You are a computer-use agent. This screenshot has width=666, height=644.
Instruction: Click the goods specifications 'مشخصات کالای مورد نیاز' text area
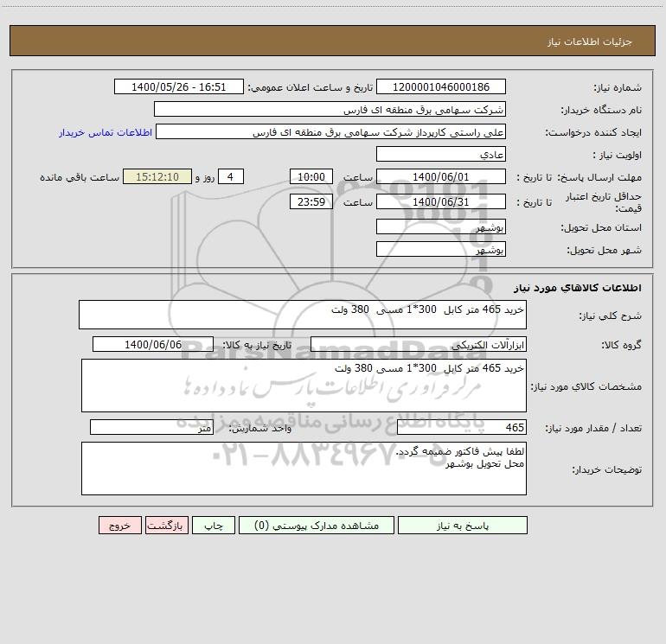[x=304, y=386]
